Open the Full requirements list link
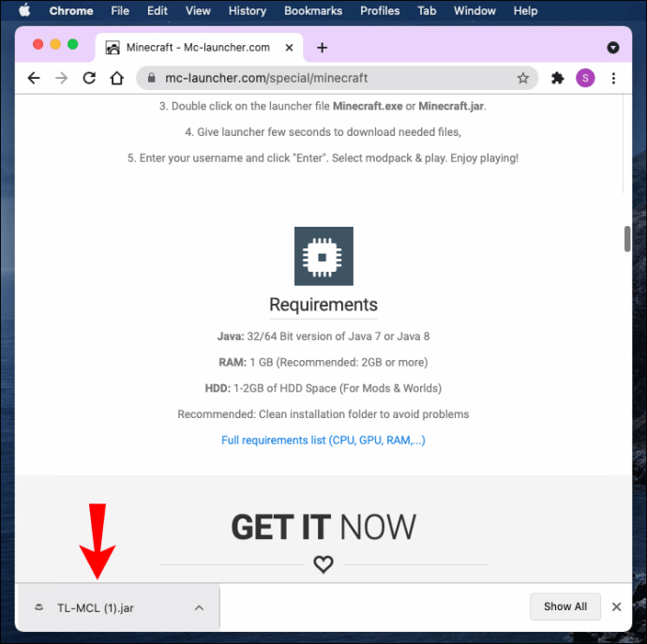The image size is (647, 644). [323, 441]
